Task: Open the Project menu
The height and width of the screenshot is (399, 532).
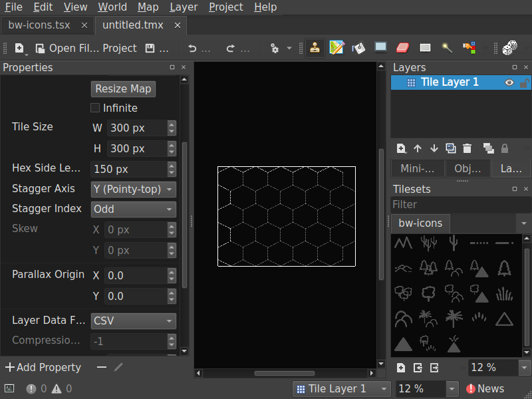Action: [225, 7]
